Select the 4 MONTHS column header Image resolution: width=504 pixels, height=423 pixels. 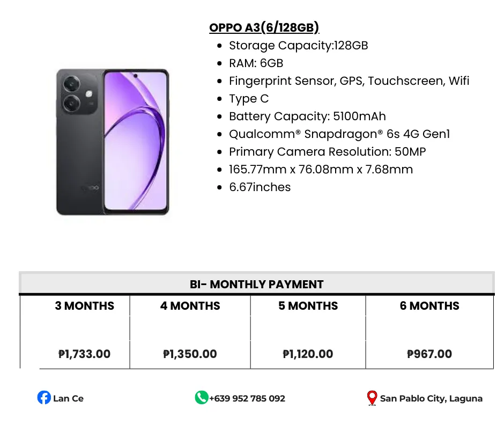(x=190, y=306)
